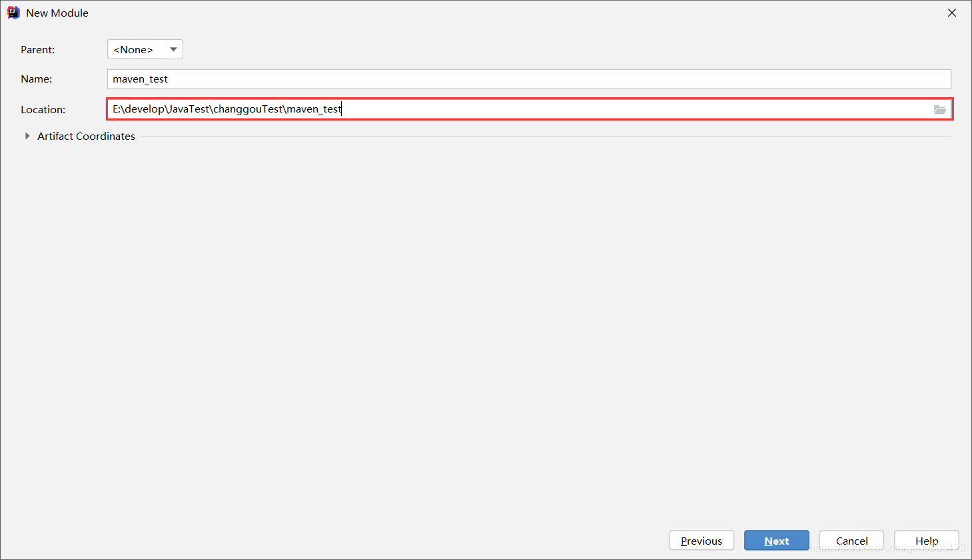Open the Parent dropdown set to None

[145, 49]
